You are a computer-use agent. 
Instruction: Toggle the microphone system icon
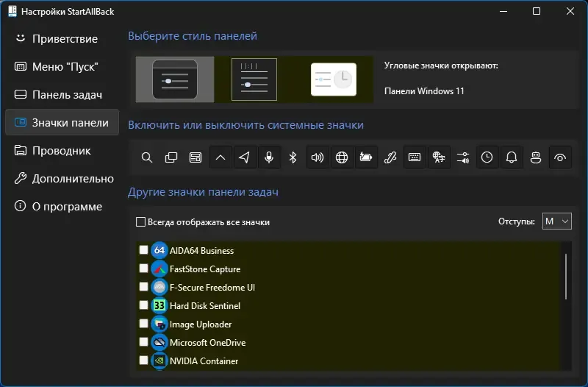(269, 157)
